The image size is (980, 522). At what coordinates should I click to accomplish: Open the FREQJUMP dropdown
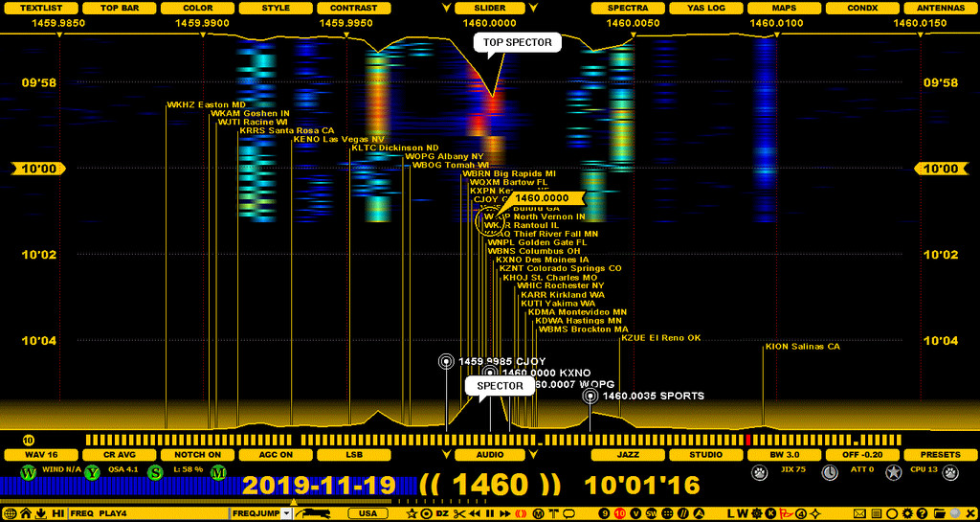click(x=286, y=513)
